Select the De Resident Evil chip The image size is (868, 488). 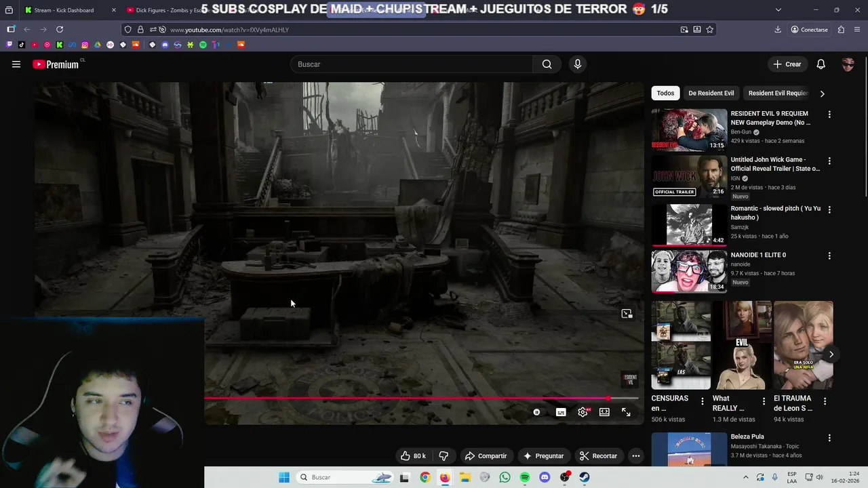(x=711, y=94)
